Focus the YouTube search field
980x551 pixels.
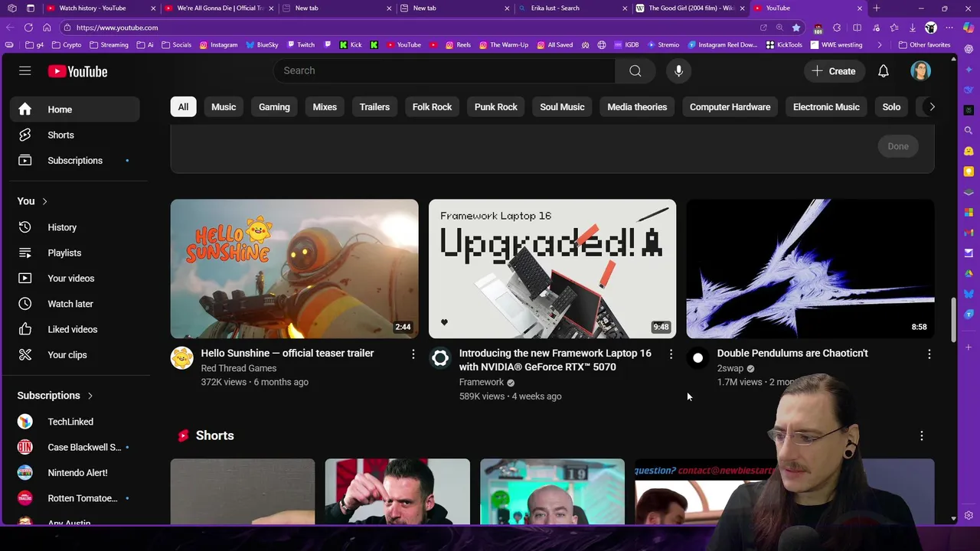pyautogui.click(x=444, y=70)
